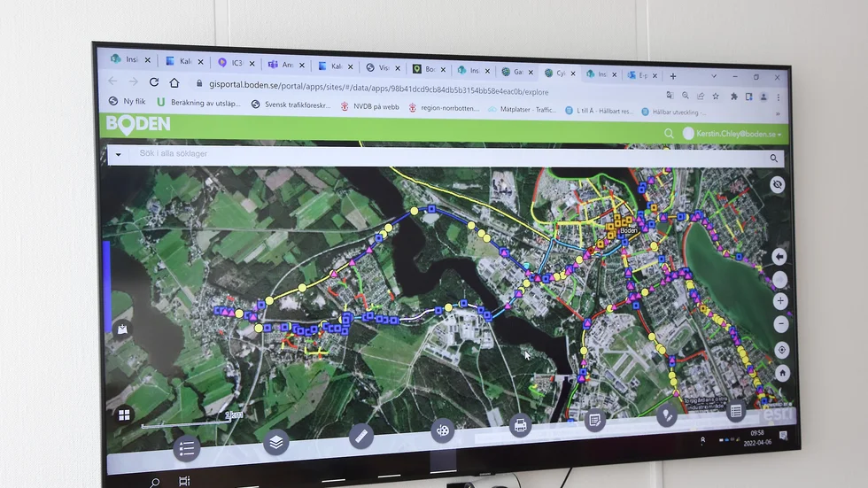Switch to the IC3 browser tab

click(237, 63)
